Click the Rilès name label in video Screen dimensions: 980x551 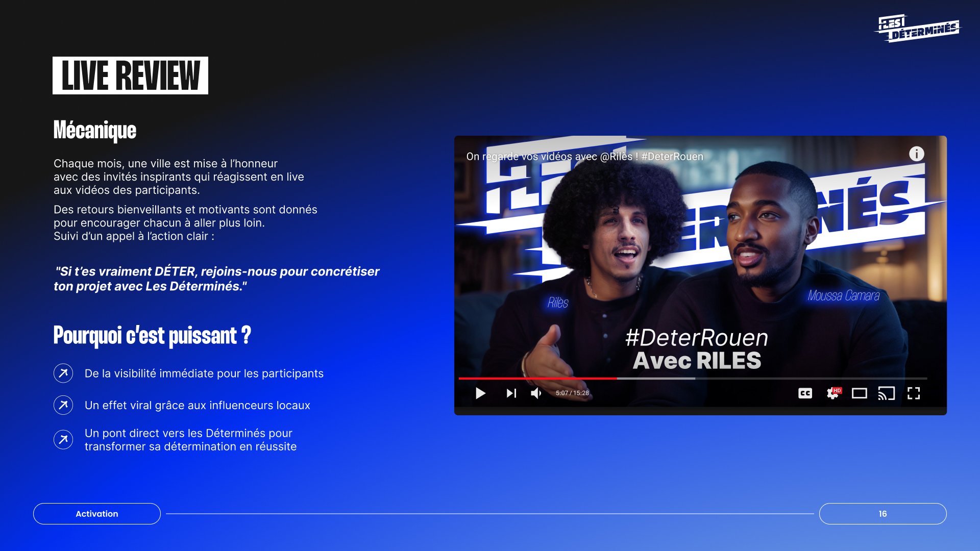pyautogui.click(x=558, y=303)
